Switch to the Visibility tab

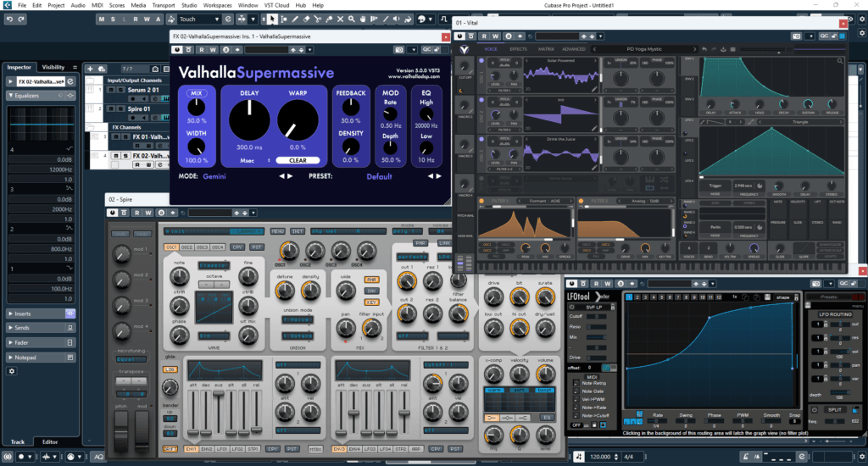(x=53, y=67)
